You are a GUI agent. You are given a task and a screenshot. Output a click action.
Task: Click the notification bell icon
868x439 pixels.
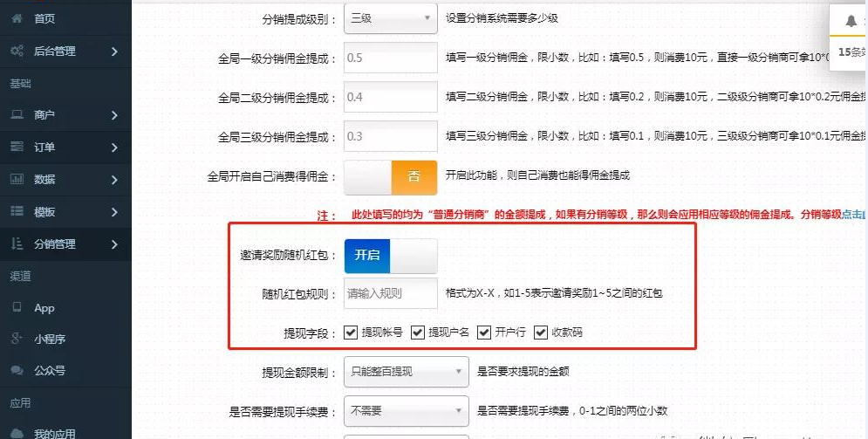pos(851,21)
